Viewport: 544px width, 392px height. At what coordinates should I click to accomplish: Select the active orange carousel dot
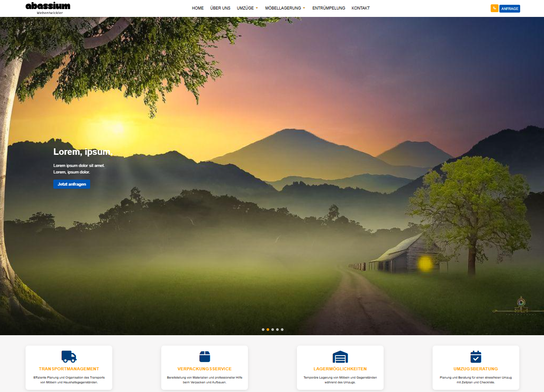click(x=268, y=330)
